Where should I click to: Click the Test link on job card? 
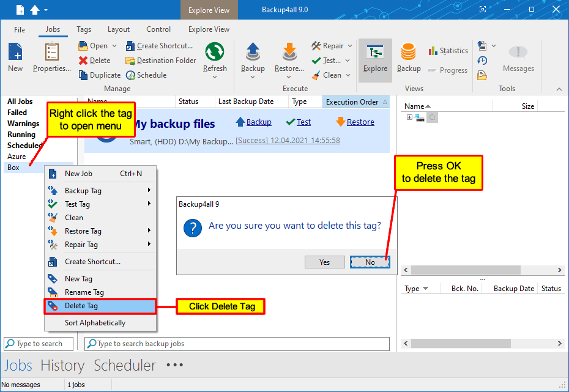pyautogui.click(x=303, y=122)
